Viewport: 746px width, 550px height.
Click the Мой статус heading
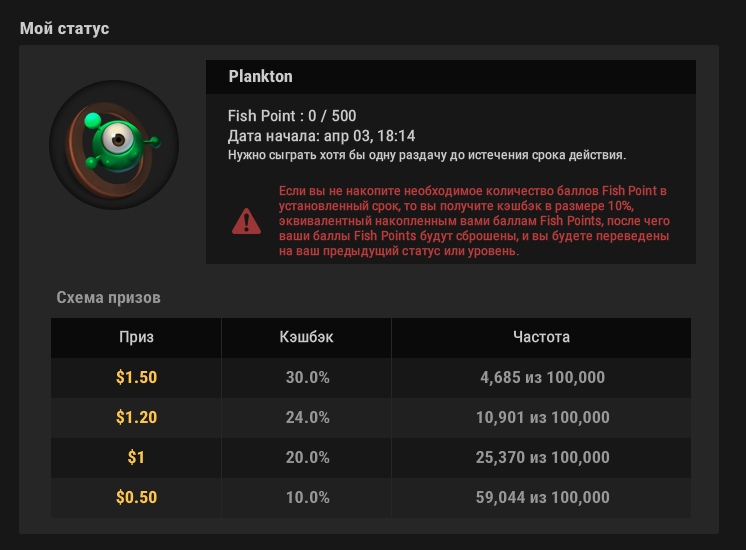[x=65, y=29]
